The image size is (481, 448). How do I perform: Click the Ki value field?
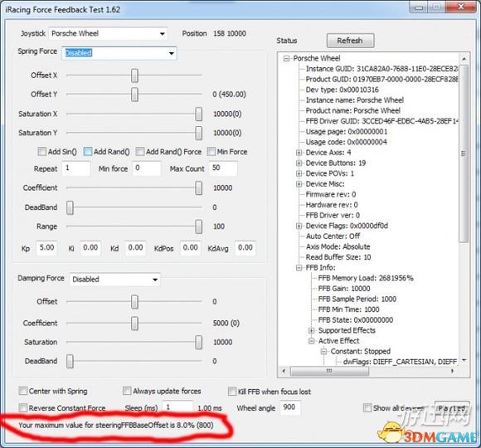90,248
